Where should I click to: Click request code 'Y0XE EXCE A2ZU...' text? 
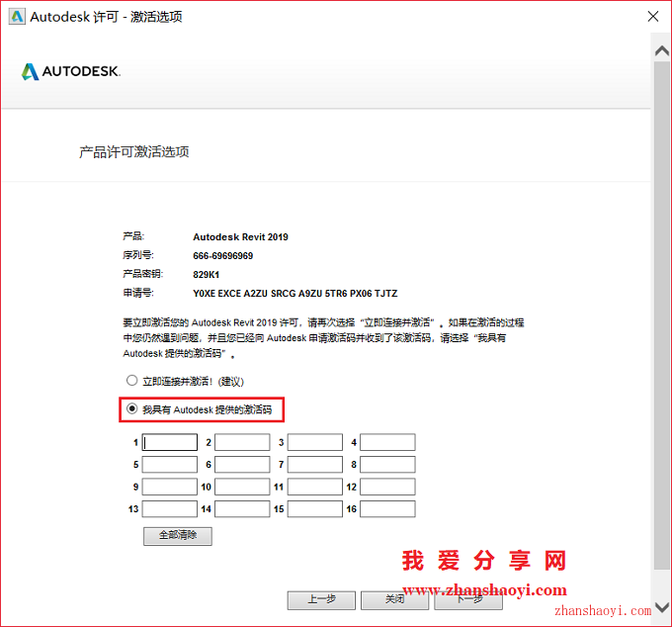(x=294, y=294)
